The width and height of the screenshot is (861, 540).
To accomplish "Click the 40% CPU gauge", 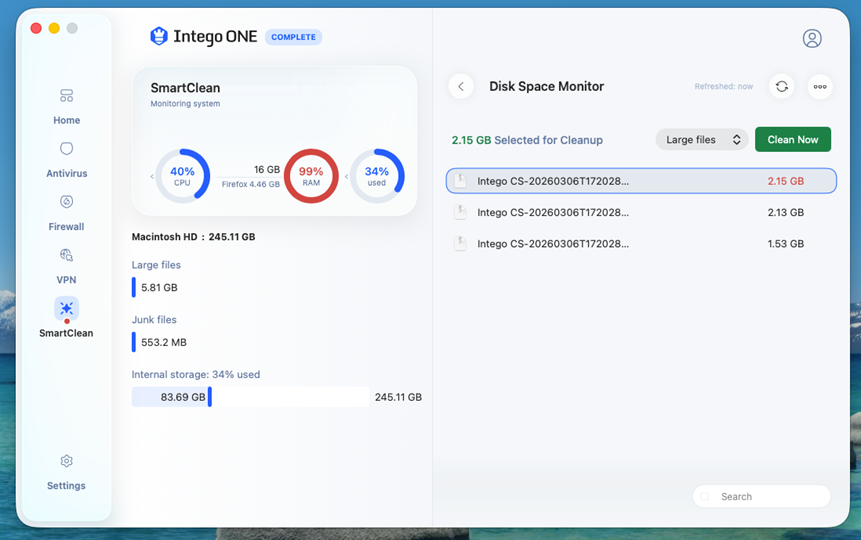I will point(182,176).
